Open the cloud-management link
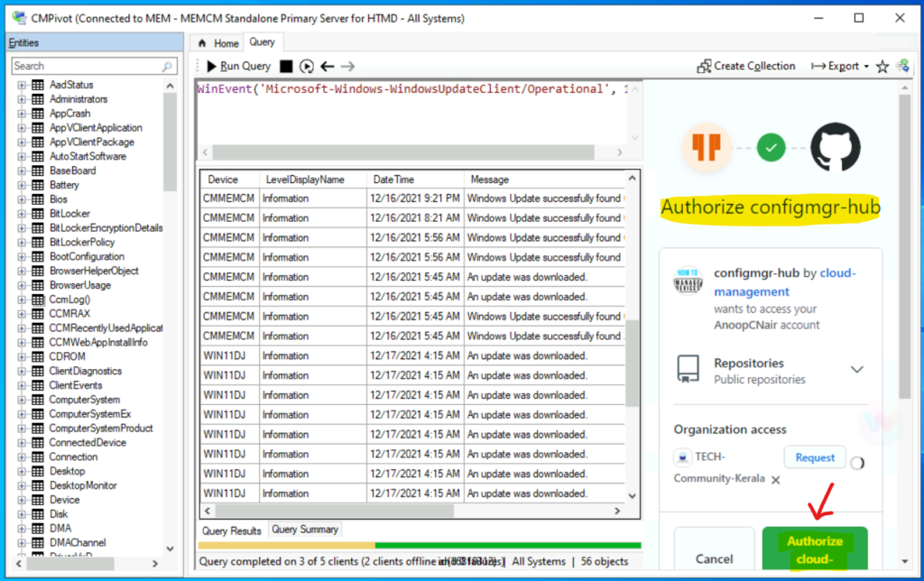 [784, 282]
